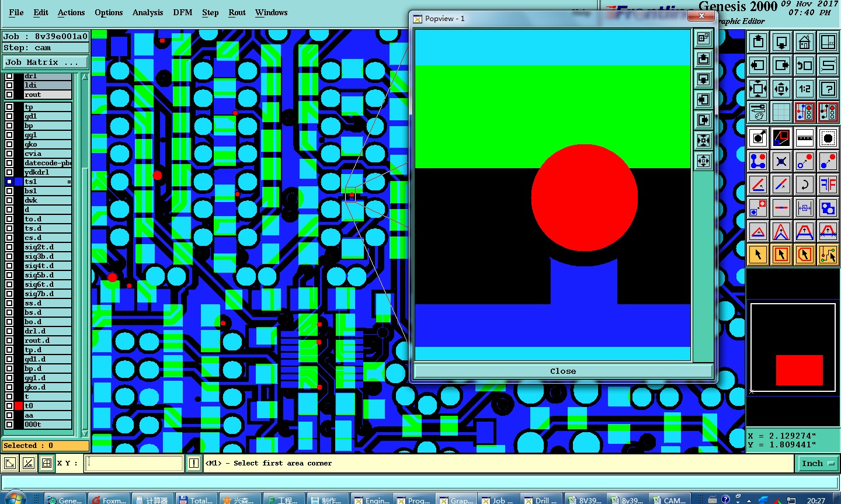
Task: Select the arrow in rectangle selection icon
Action: (781, 255)
